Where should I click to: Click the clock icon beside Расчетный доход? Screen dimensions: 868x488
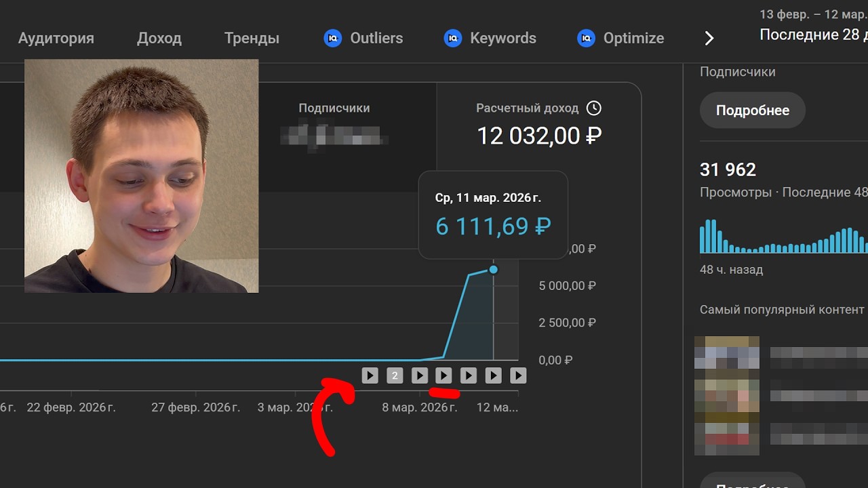click(x=593, y=108)
